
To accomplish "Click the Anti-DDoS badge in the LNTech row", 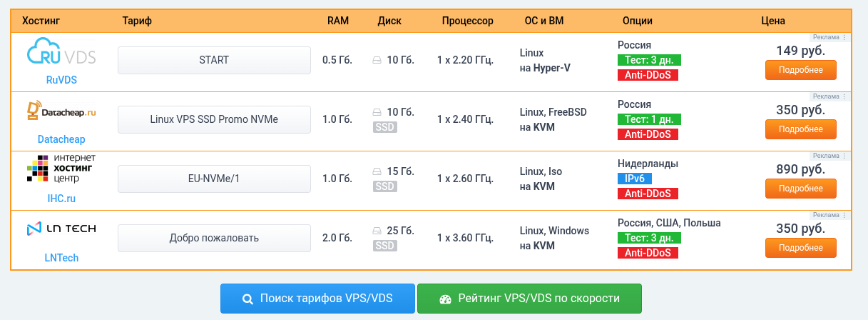I will [648, 253].
